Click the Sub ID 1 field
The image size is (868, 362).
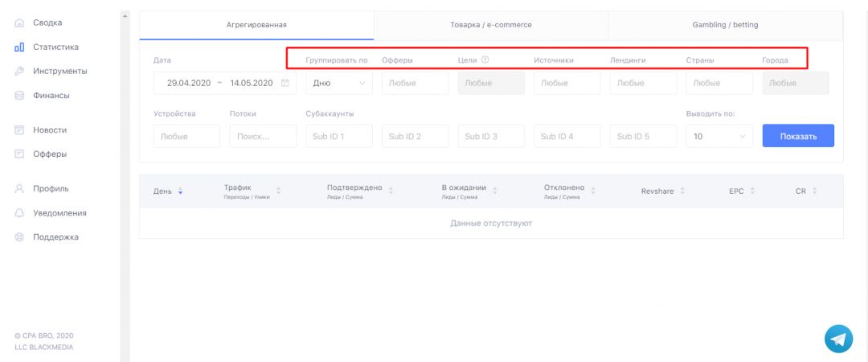339,136
